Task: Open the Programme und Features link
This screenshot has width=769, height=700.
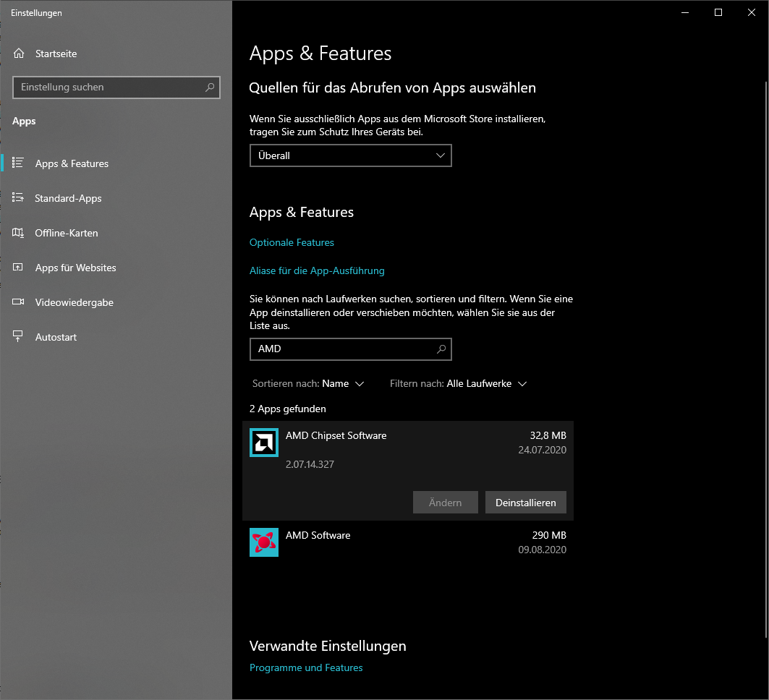Action: pyautogui.click(x=306, y=667)
